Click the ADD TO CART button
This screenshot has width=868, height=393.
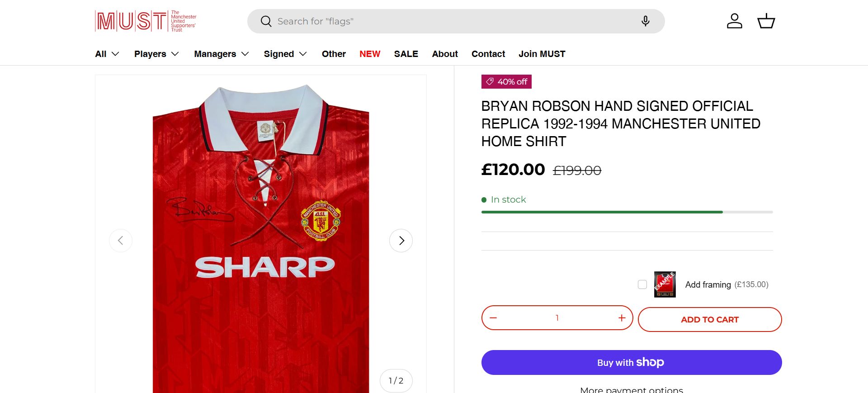coord(710,320)
